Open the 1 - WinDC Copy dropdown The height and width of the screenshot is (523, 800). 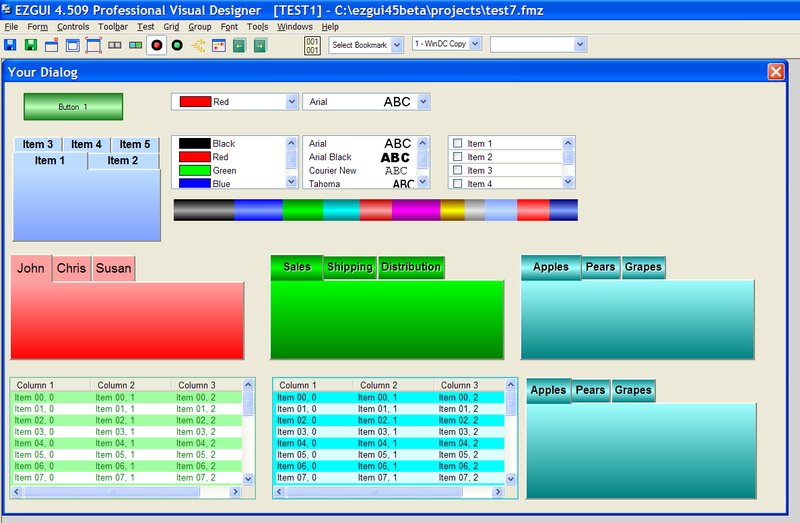tap(475, 44)
